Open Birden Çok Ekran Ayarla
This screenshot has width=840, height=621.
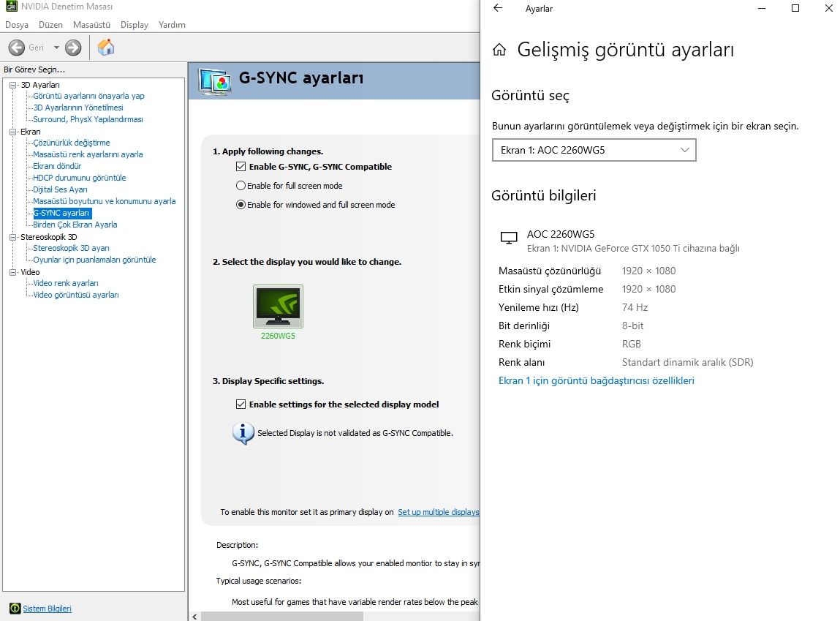(x=75, y=225)
